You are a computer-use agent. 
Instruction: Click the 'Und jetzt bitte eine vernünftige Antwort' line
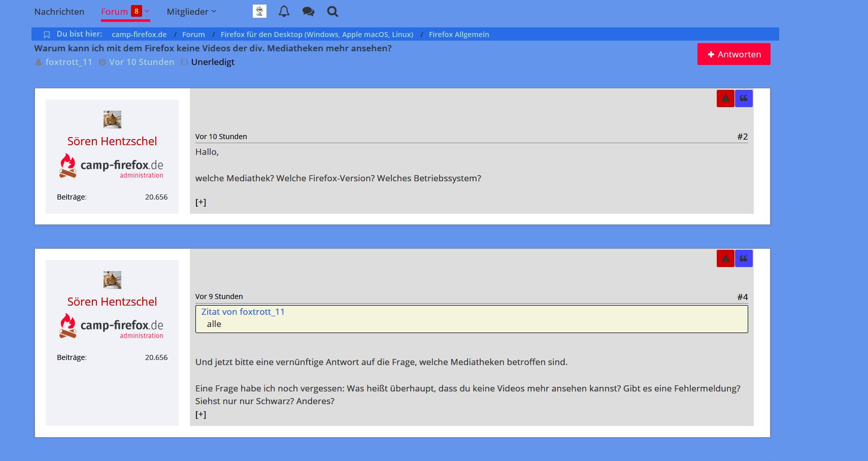[381, 362]
